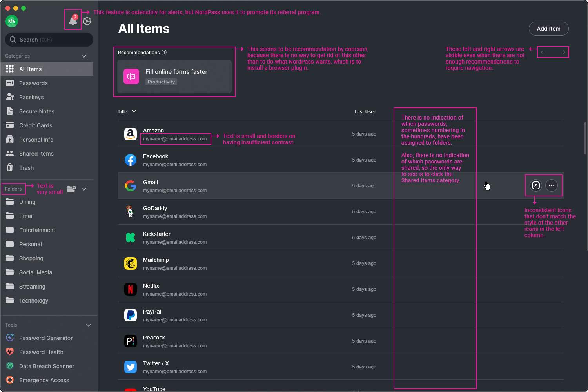Click the Trash bin icon
Screen dimensions: 588x392
10,168
